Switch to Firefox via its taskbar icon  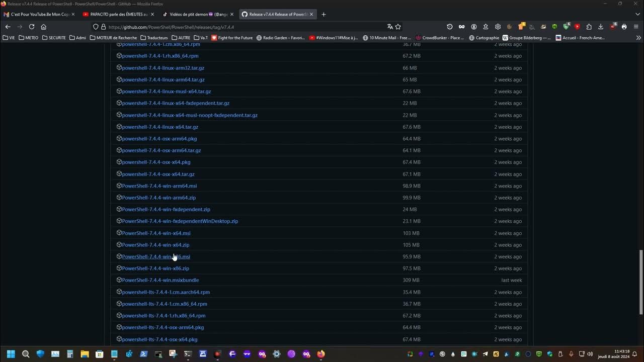321,354
